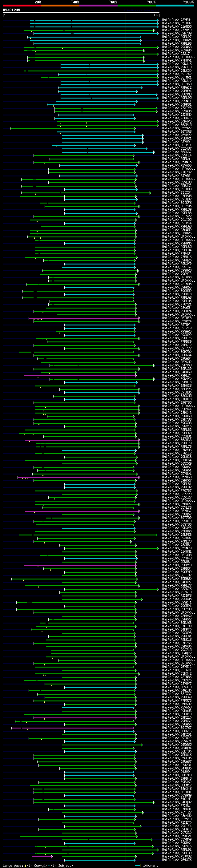Select the UniRef100_A5JNJ5 label
Screen dimensions: 197x868
[177, 162]
